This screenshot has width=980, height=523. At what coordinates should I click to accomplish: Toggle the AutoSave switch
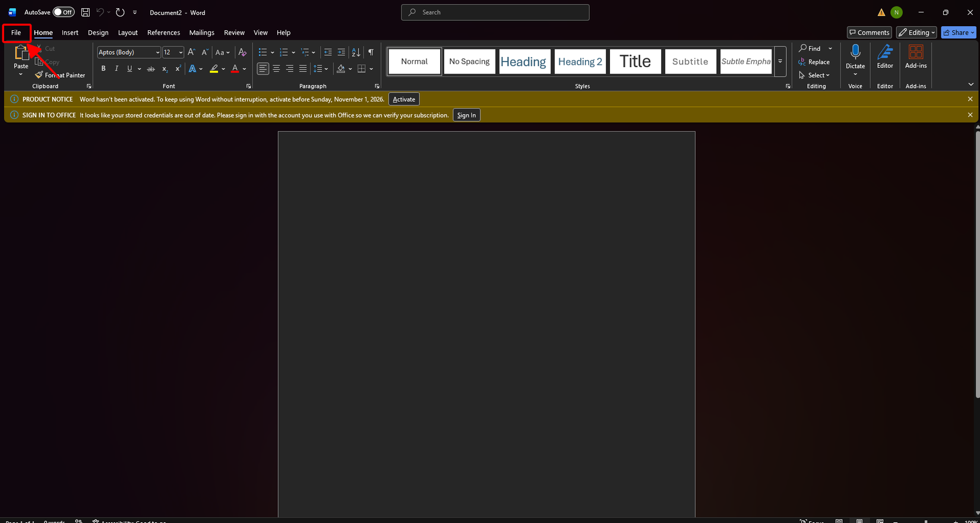click(x=64, y=12)
